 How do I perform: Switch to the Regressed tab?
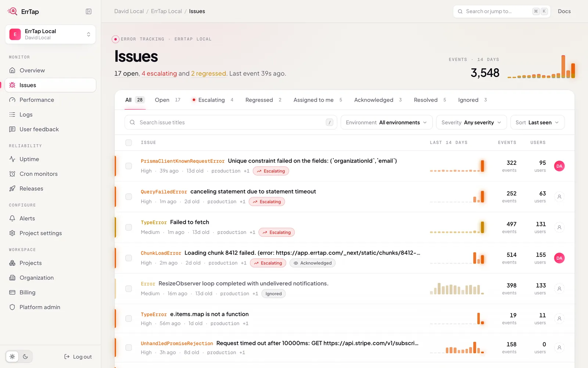263,100
